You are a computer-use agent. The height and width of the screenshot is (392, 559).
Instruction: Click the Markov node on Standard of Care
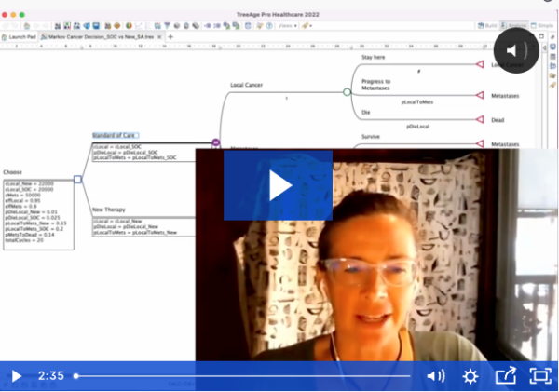pyautogui.click(x=215, y=142)
